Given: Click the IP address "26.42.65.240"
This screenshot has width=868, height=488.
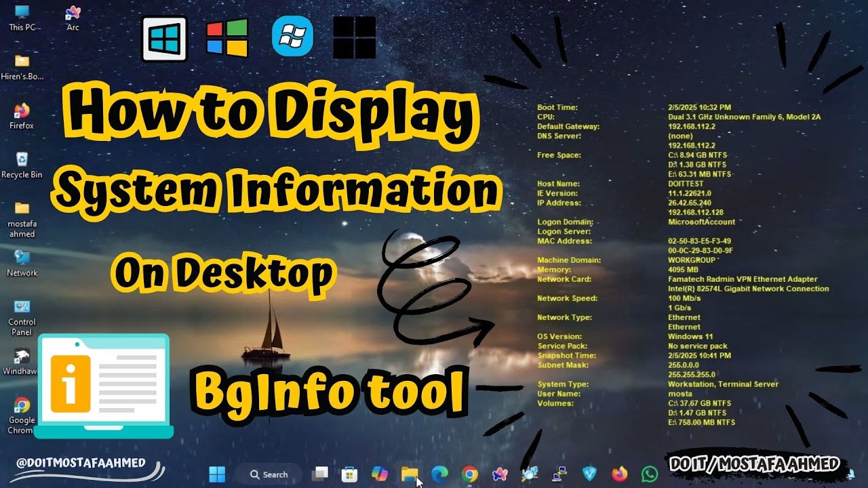Looking at the screenshot, I should pyautogui.click(x=690, y=203).
